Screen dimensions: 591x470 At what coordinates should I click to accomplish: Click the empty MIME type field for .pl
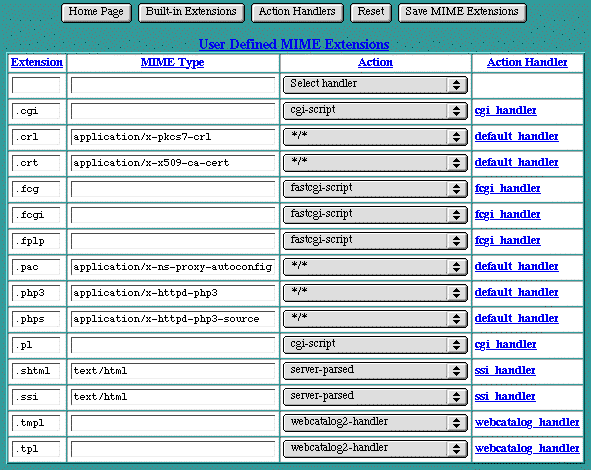(x=173, y=345)
